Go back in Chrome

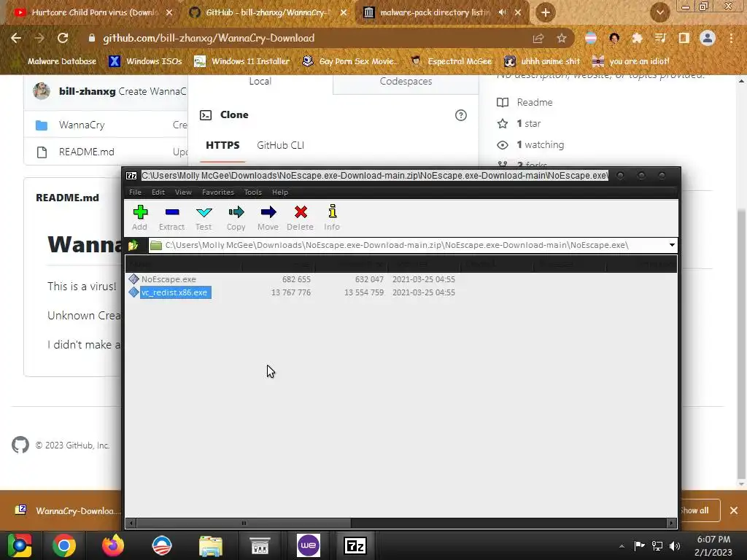tap(16, 38)
